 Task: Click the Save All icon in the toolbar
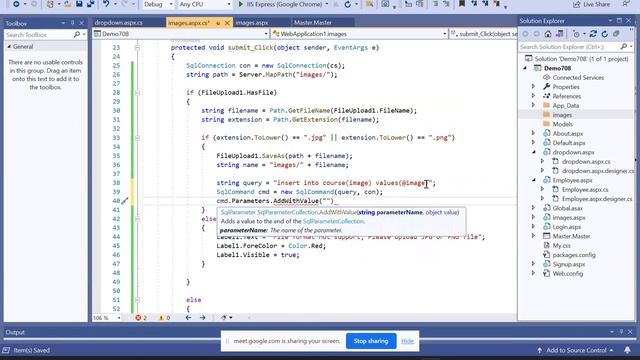pyautogui.click(x=91, y=4)
